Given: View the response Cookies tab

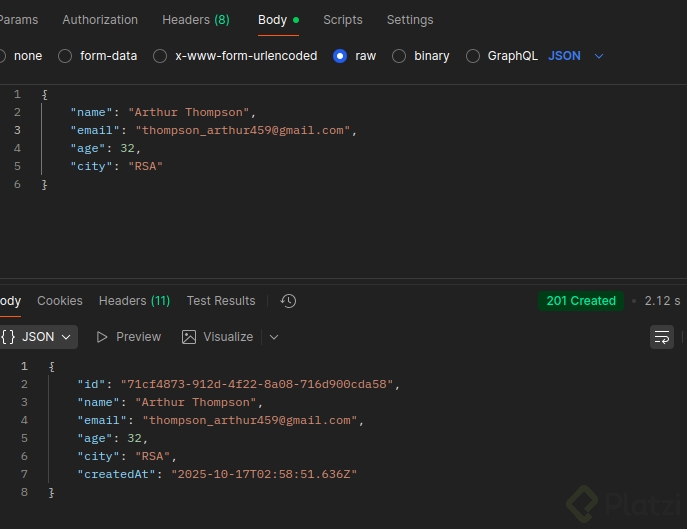Looking at the screenshot, I should click(60, 301).
